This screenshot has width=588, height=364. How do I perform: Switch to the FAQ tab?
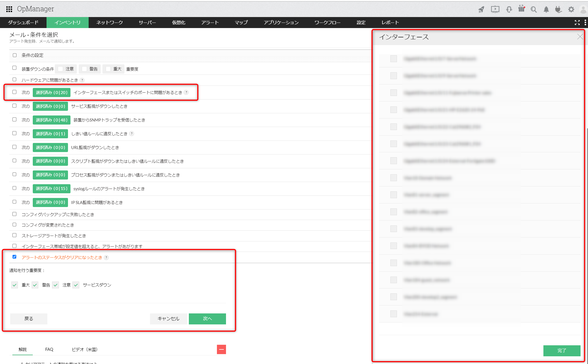(x=49, y=349)
